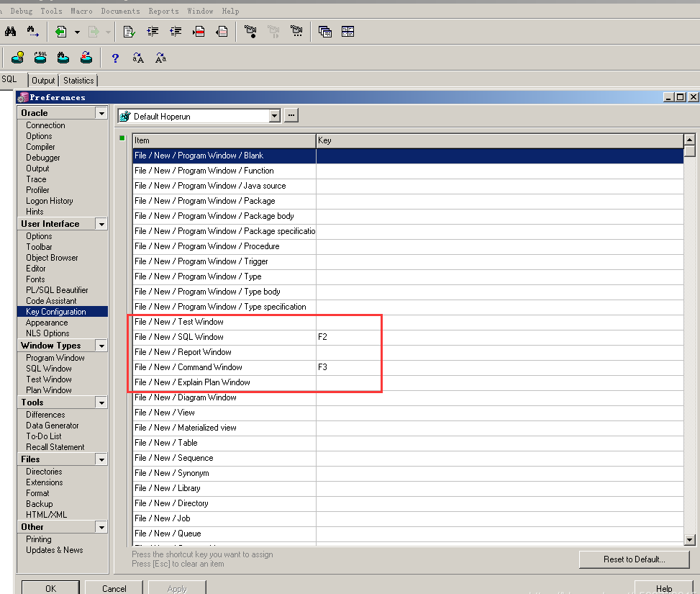Select Recall Statement preference page
The height and width of the screenshot is (594, 700).
tap(55, 447)
